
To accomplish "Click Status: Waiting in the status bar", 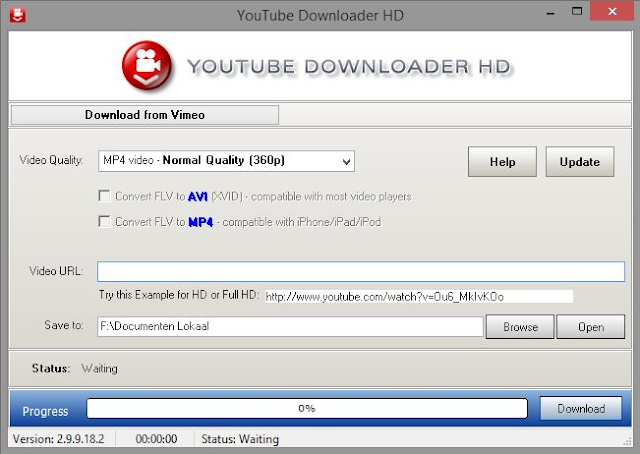I will pos(240,439).
